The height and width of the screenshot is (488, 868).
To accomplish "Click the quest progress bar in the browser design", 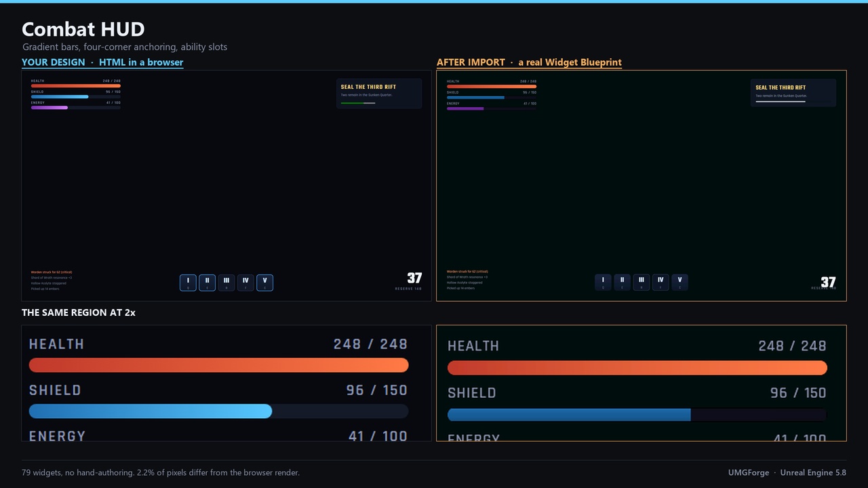I will [x=358, y=103].
